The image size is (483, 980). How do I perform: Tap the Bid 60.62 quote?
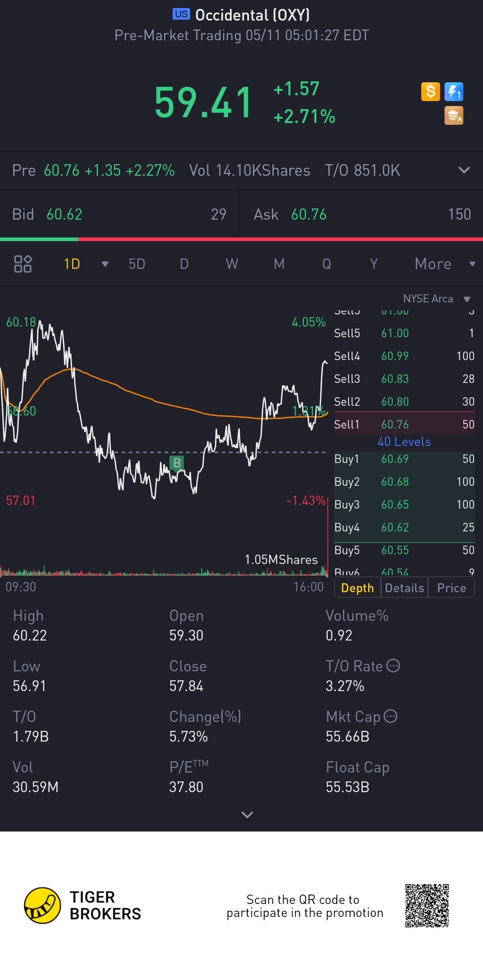tap(119, 214)
